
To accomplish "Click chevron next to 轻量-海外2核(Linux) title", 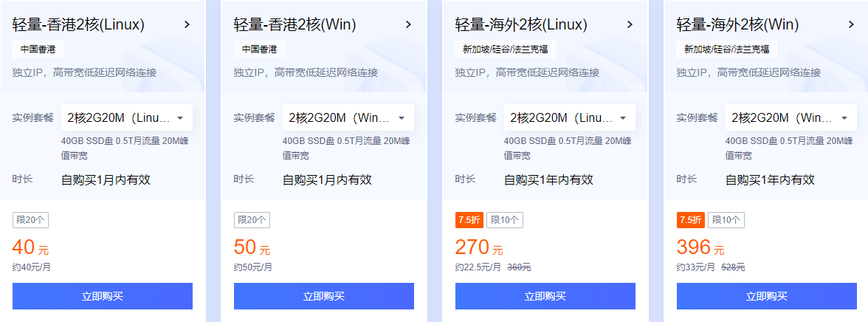I will (630, 24).
